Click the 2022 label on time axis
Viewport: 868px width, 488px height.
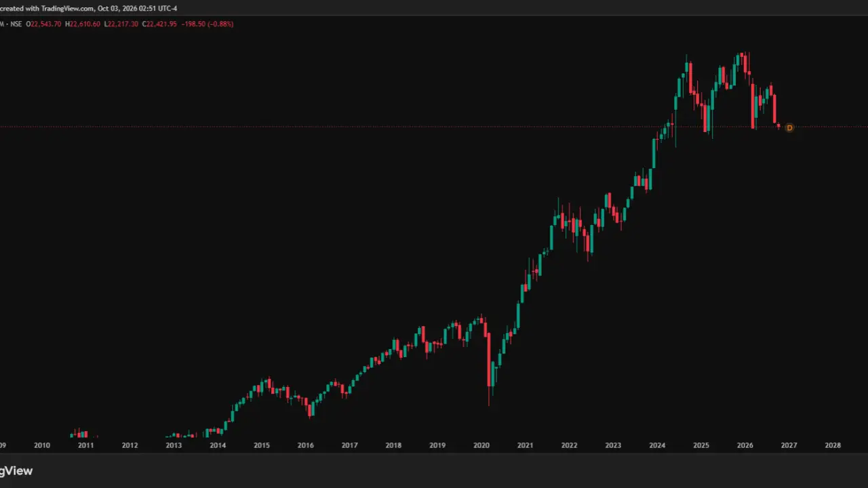click(569, 445)
